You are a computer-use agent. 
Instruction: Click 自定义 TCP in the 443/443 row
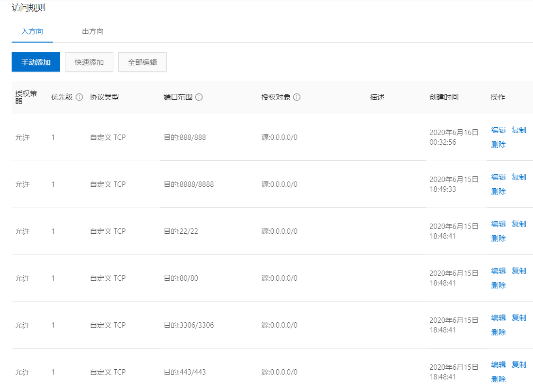108,372
